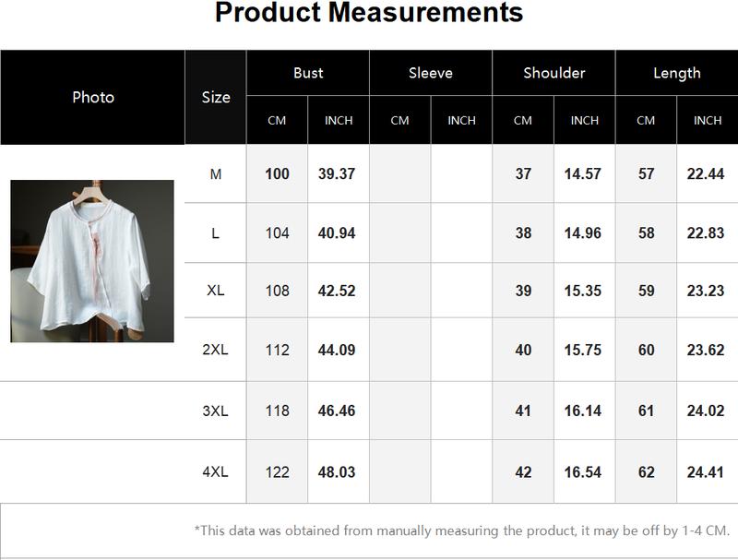Click the 2XL size label
738x560 pixels.
216,350
